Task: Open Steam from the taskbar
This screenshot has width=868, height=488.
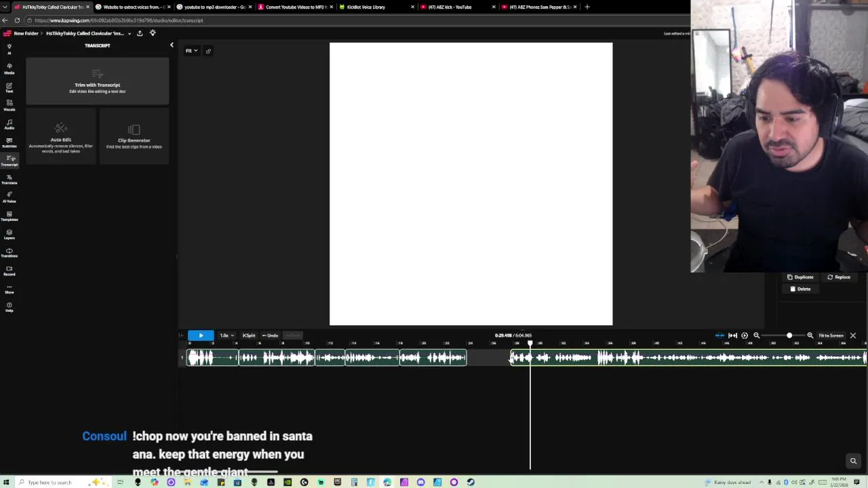Action: coord(471,482)
